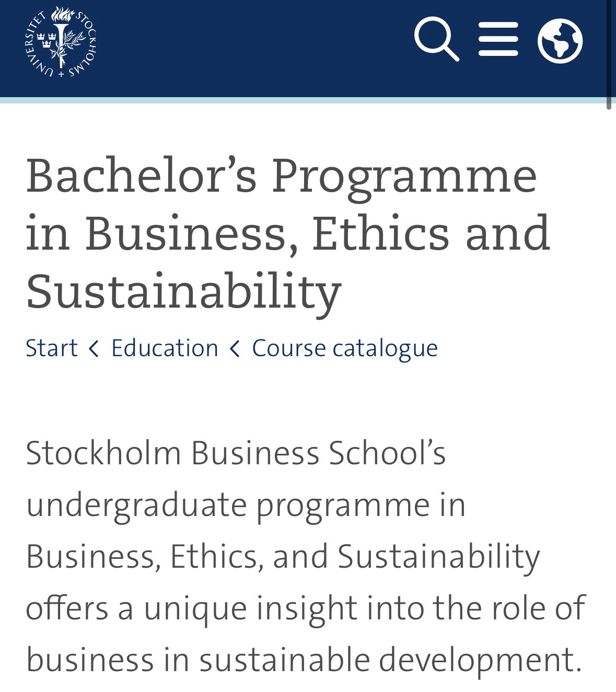Click the globe language icon

click(560, 40)
